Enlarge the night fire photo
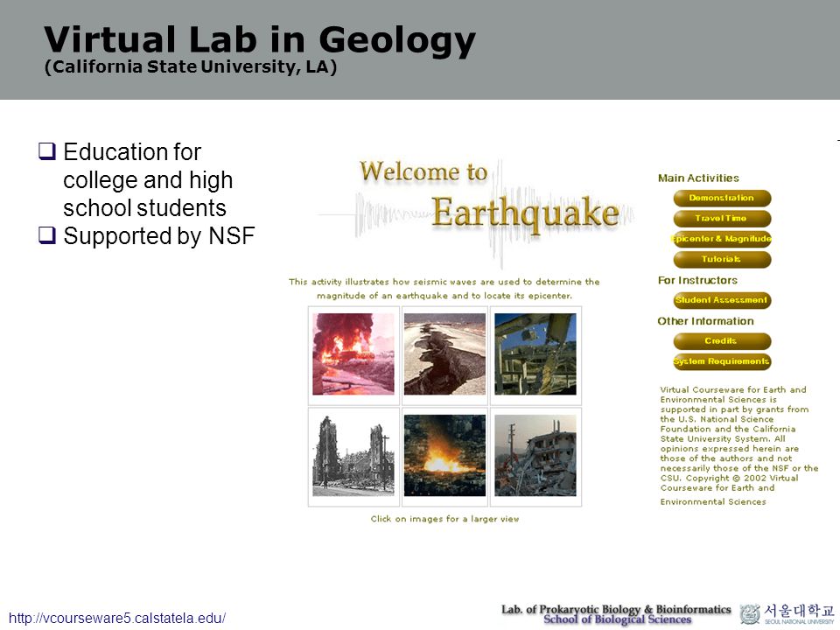Viewport: 840px width, 630px height. tap(444, 455)
